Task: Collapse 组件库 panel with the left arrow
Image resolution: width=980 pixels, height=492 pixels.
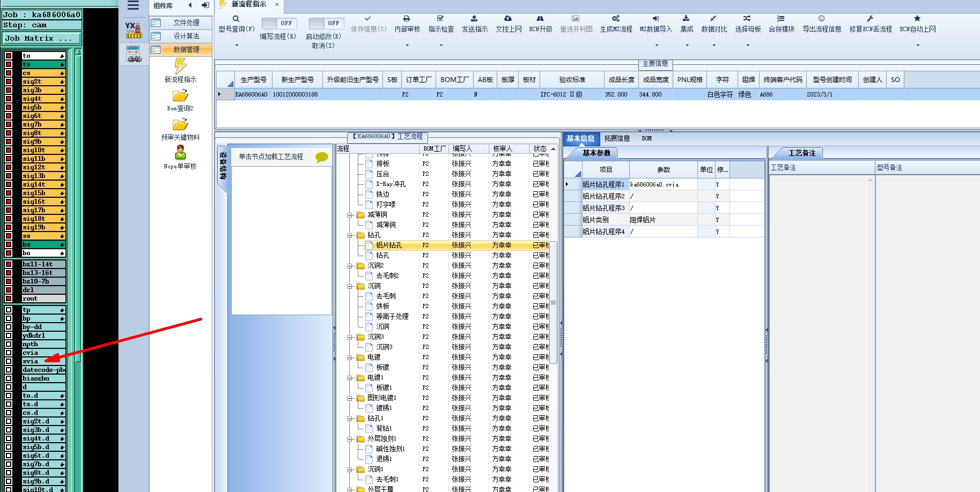Action: coord(190,5)
